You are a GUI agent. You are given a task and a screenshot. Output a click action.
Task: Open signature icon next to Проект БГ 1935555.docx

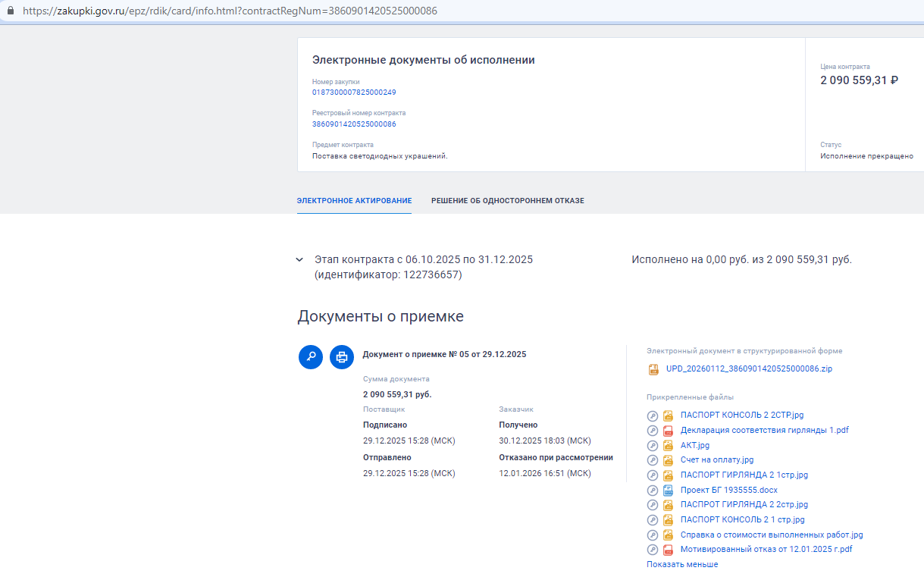652,490
